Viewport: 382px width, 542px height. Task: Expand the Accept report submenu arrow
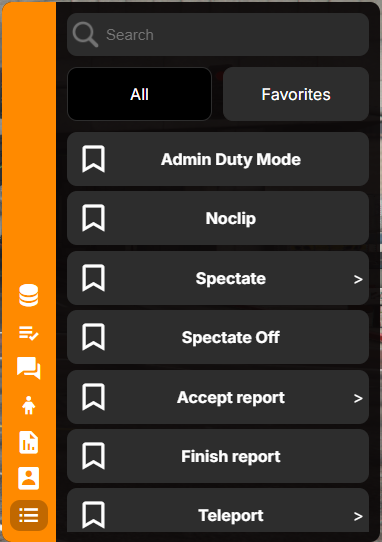(x=358, y=398)
